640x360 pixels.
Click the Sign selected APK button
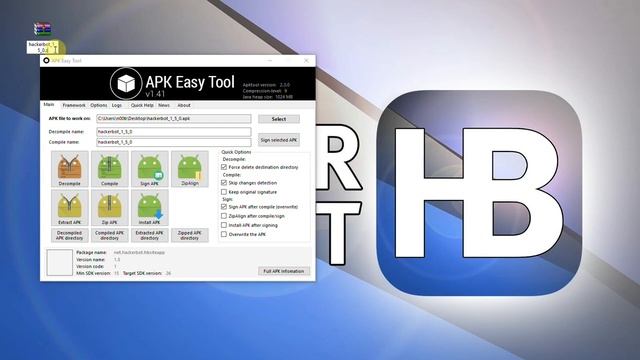(x=279, y=140)
